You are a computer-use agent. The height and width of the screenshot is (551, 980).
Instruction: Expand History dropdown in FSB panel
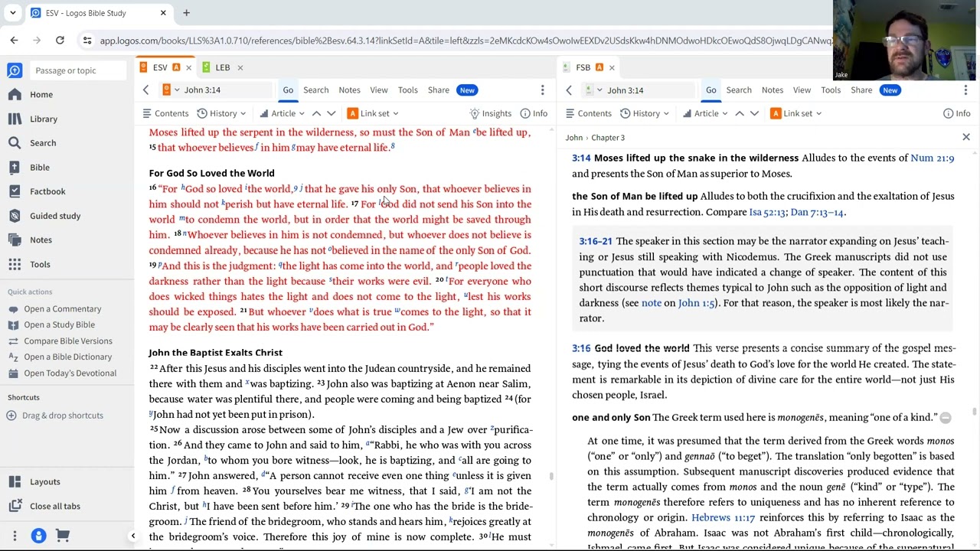click(644, 113)
